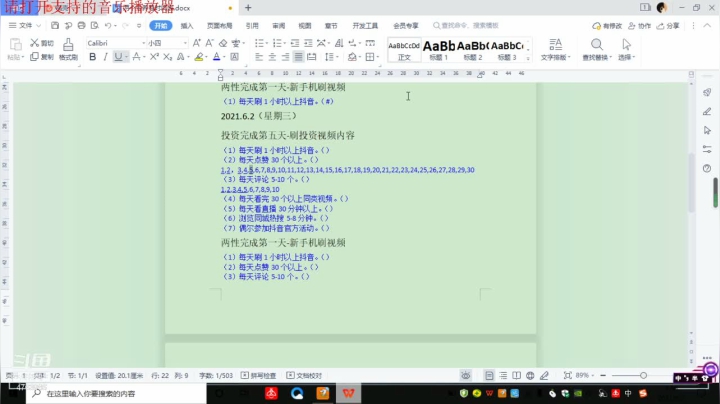Viewport: 720px width, 404px height.
Task: Click the Clear Formatting eraser icon
Action: [x=223, y=43]
